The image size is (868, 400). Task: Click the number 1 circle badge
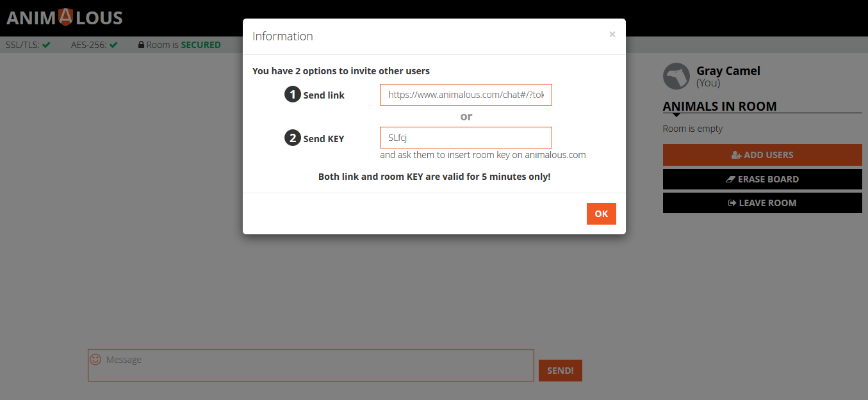point(293,95)
